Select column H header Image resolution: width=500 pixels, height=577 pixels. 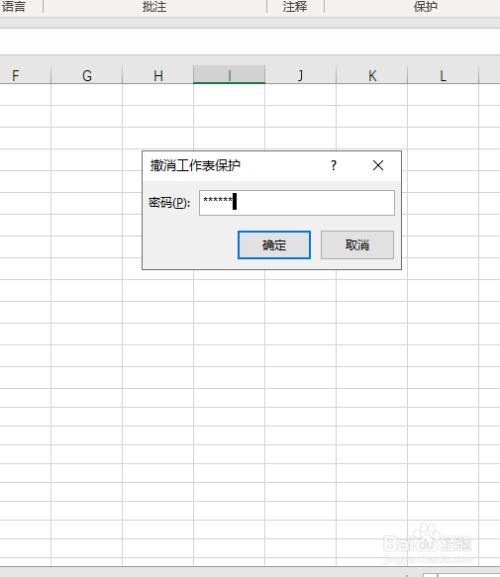pos(158,75)
